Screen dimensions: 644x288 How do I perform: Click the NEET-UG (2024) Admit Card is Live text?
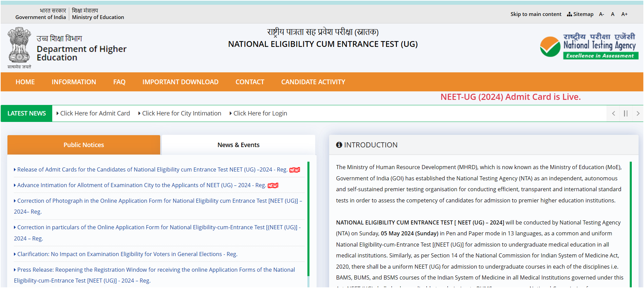tap(511, 97)
